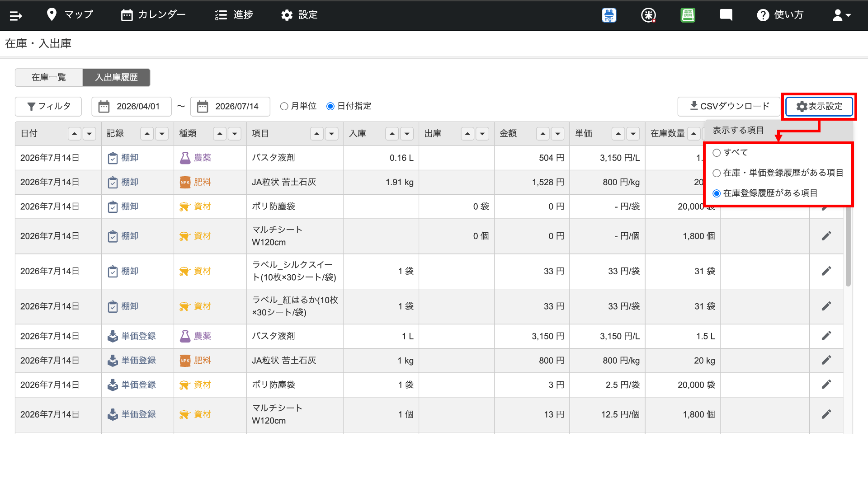Sort 出庫 column descending

coord(482,134)
